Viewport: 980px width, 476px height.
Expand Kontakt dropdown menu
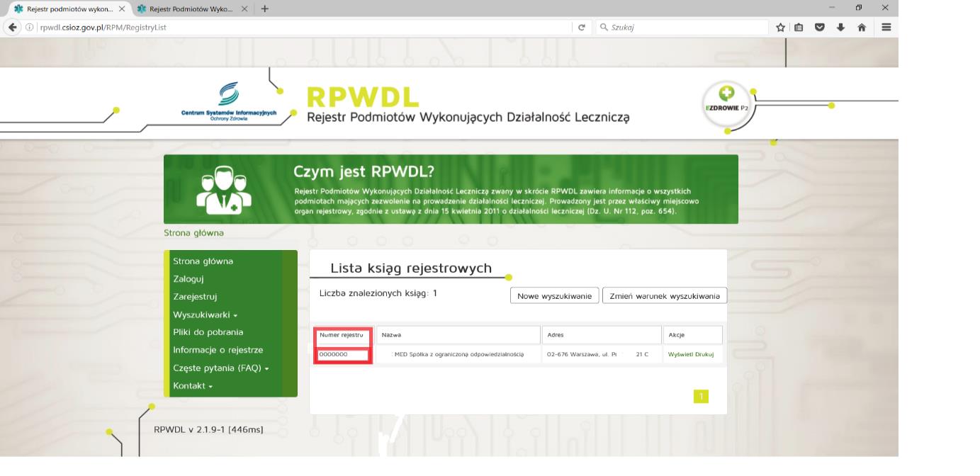(192, 386)
